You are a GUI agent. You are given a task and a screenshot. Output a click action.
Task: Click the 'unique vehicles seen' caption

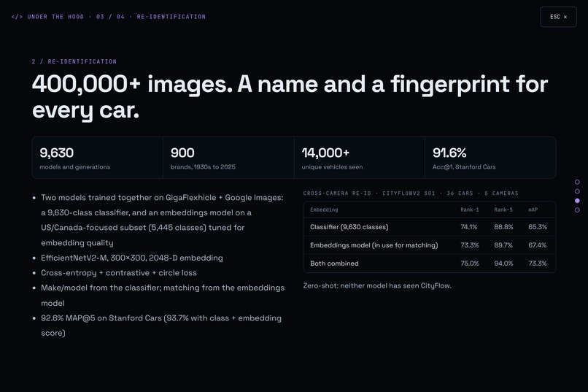pos(332,167)
